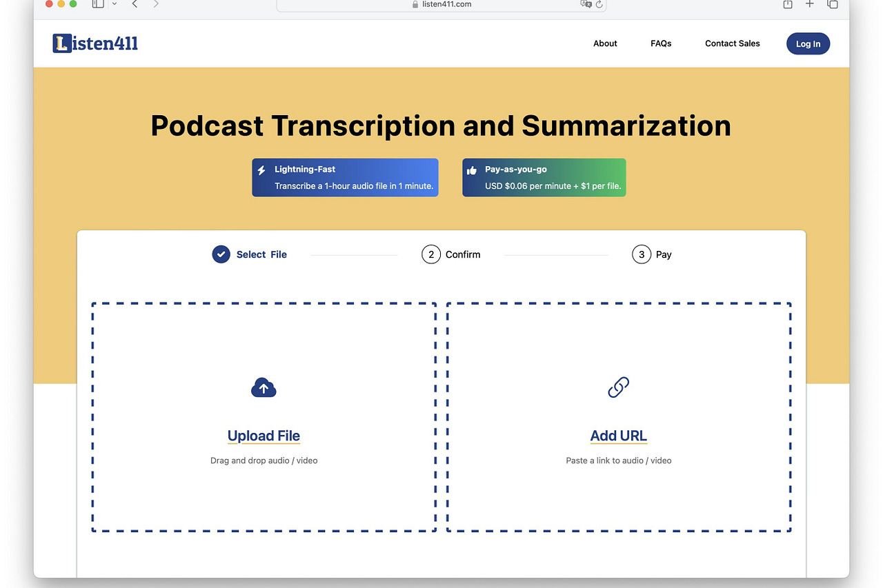
Task: Click the cloud upload icon
Action: (x=264, y=387)
